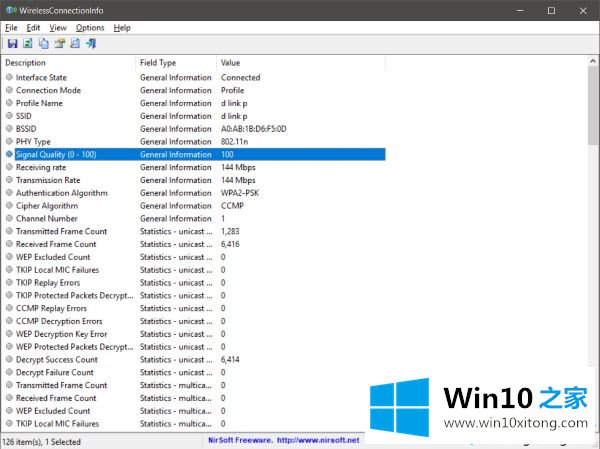Viewport: 600px width, 449px height.
Task: Sort by the Description column header
Action: click(69, 63)
